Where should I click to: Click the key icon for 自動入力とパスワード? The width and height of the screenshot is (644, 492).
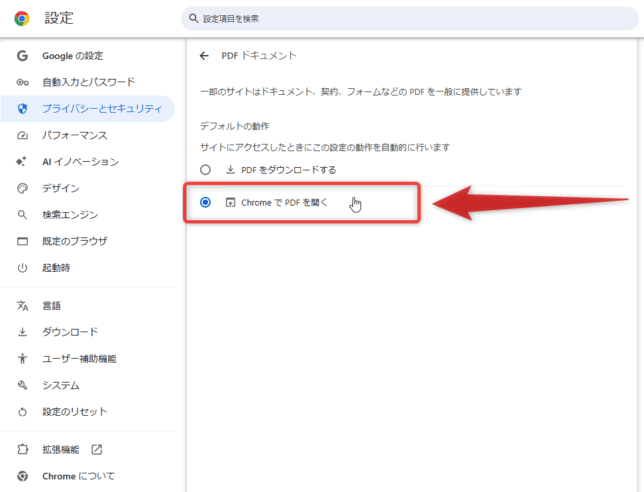pyautogui.click(x=22, y=82)
